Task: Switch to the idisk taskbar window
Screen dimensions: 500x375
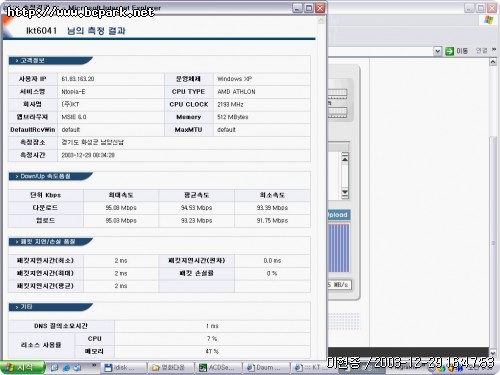Action: [124, 368]
